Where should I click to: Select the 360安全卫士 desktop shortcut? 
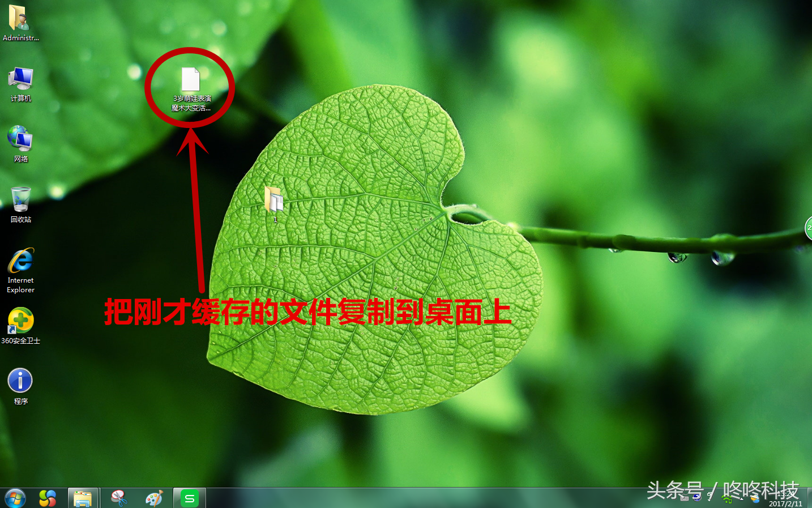click(x=20, y=326)
